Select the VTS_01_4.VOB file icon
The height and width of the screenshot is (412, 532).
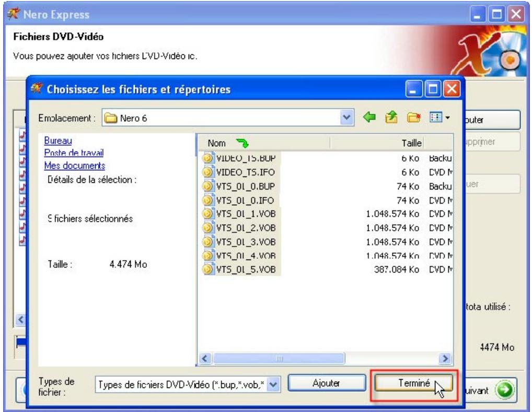tap(207, 255)
